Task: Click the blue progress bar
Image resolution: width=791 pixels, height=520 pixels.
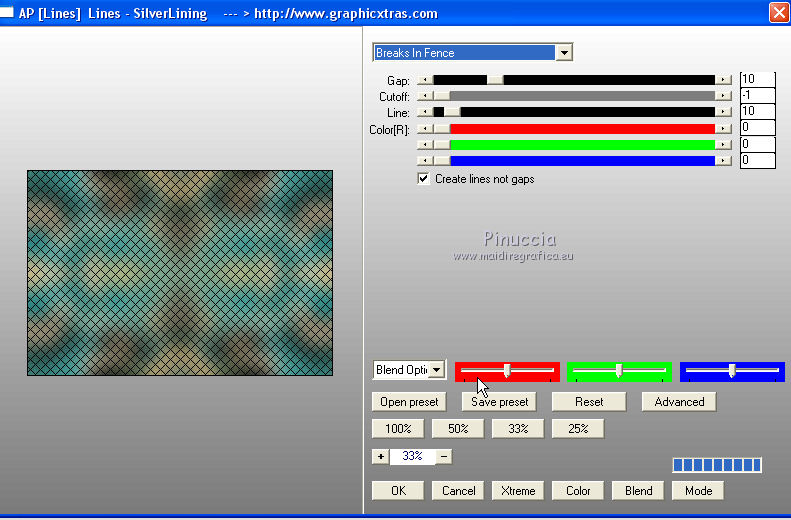Action: click(x=717, y=465)
